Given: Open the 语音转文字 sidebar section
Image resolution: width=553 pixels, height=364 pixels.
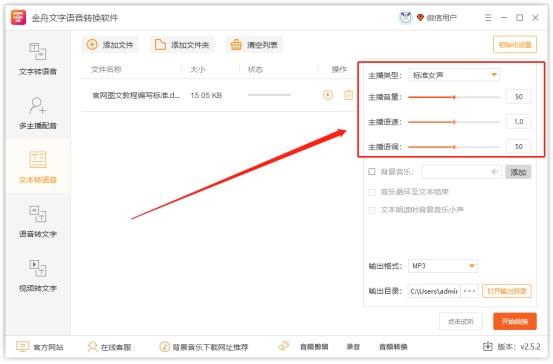Looking at the screenshot, I should [x=38, y=222].
